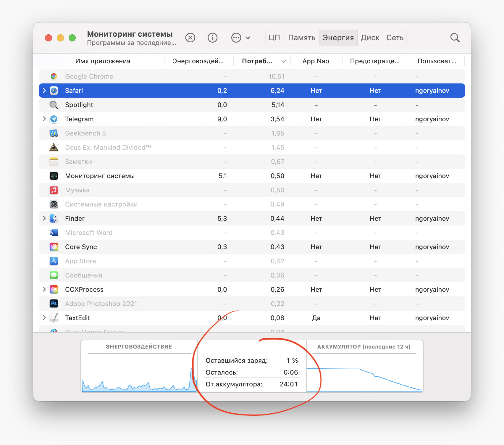Sort by App Nap column header
504x445 pixels.
coord(316,61)
